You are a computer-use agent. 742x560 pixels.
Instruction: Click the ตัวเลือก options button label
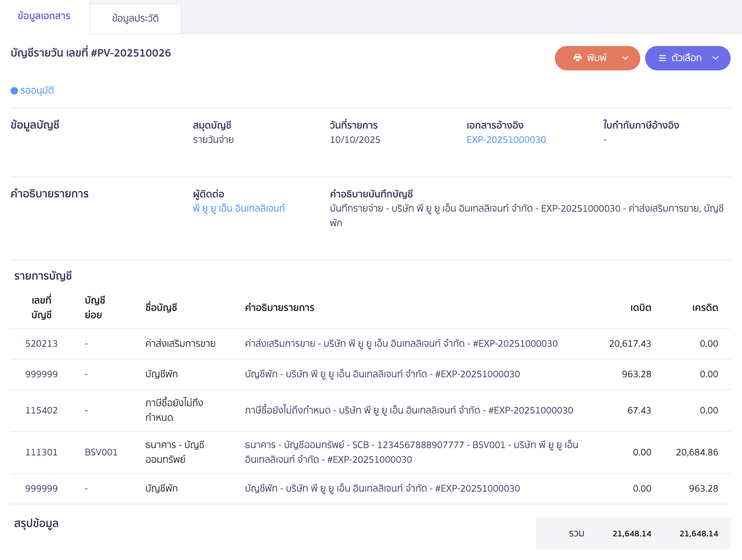pyautogui.click(x=686, y=58)
